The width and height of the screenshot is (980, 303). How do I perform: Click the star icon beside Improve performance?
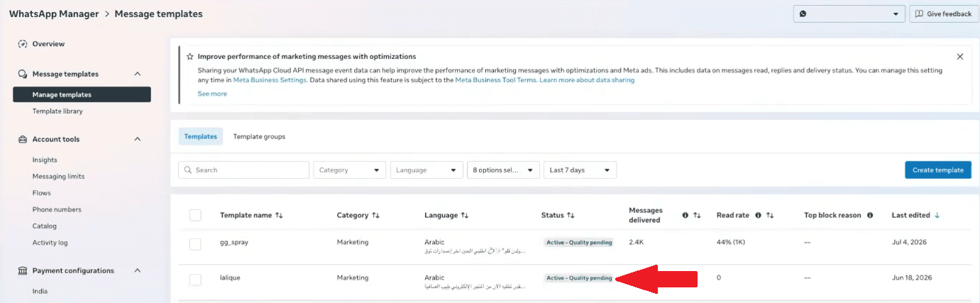click(x=189, y=56)
